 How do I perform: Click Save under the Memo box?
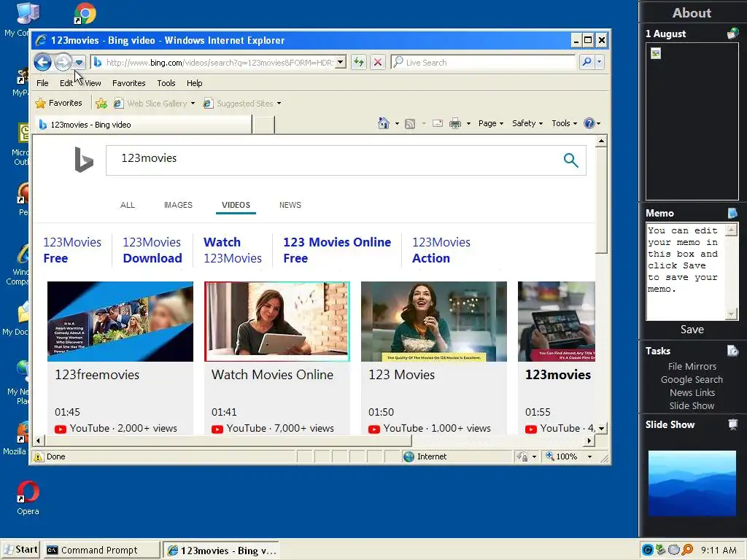[x=692, y=330]
